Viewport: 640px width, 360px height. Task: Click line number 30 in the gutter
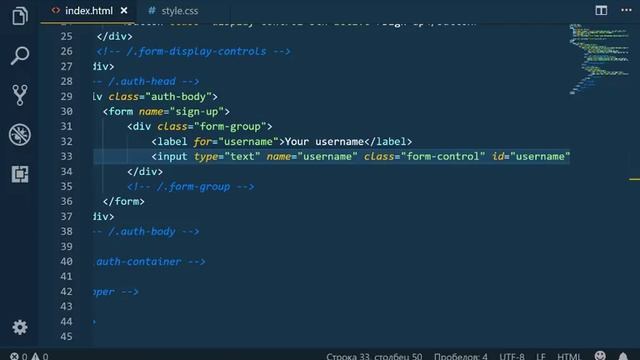point(66,111)
